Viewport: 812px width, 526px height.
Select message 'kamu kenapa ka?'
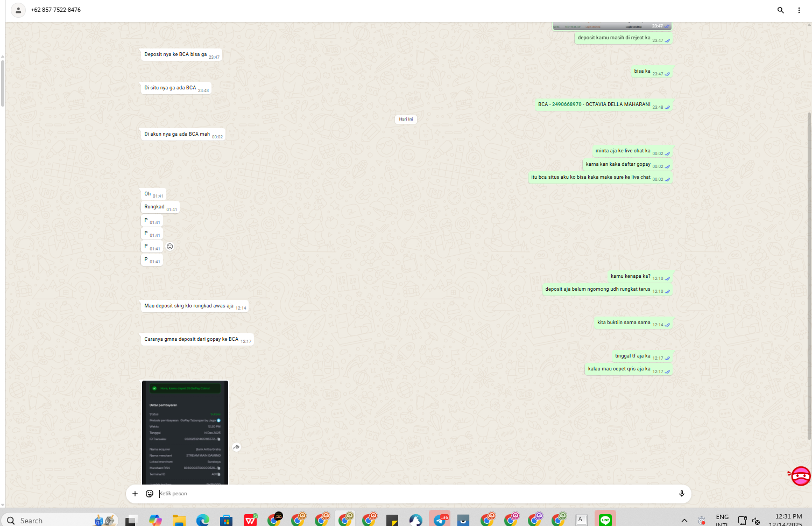point(640,277)
